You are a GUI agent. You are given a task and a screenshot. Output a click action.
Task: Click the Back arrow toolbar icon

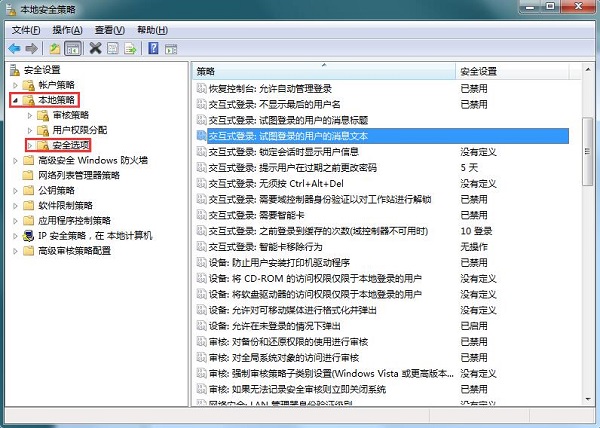pyautogui.click(x=15, y=47)
